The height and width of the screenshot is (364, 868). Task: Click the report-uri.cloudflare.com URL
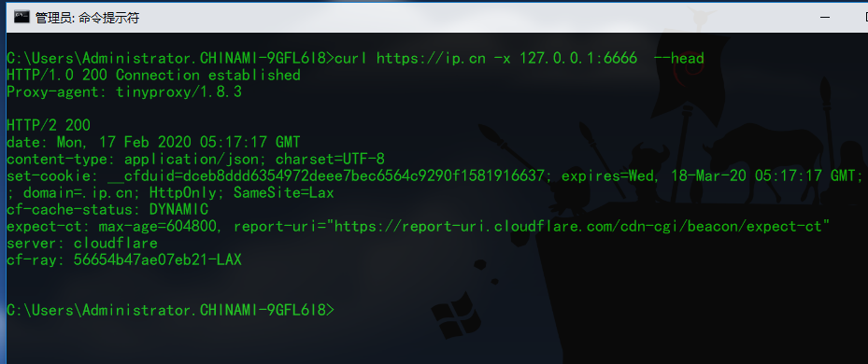pyautogui.click(x=581, y=227)
